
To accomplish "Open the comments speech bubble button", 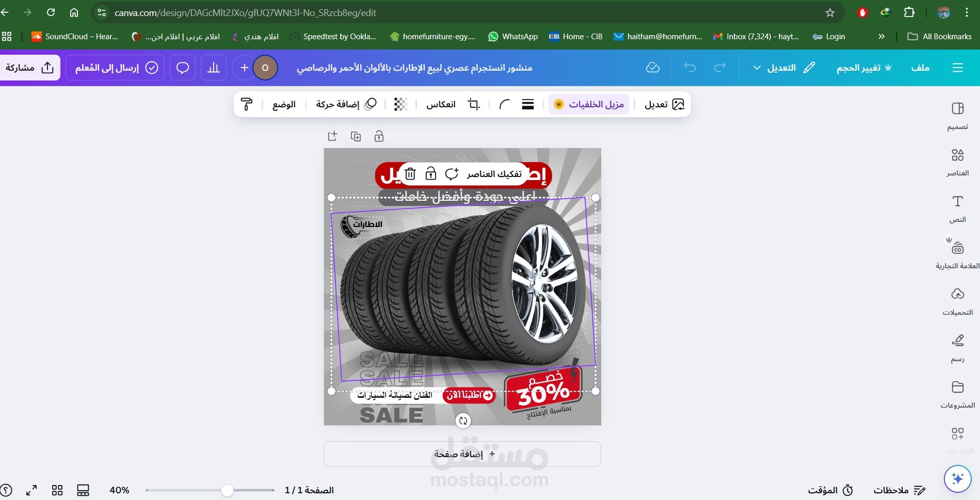I will coord(183,68).
